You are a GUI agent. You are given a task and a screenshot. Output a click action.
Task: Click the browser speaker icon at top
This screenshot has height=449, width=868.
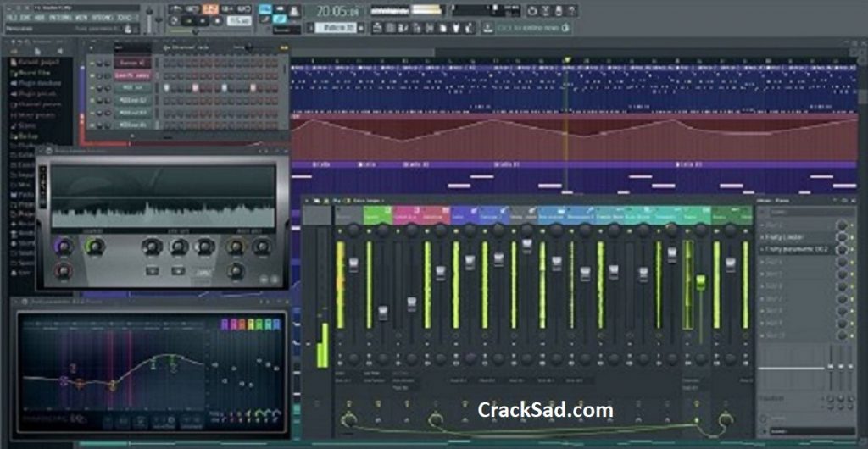(x=60, y=52)
